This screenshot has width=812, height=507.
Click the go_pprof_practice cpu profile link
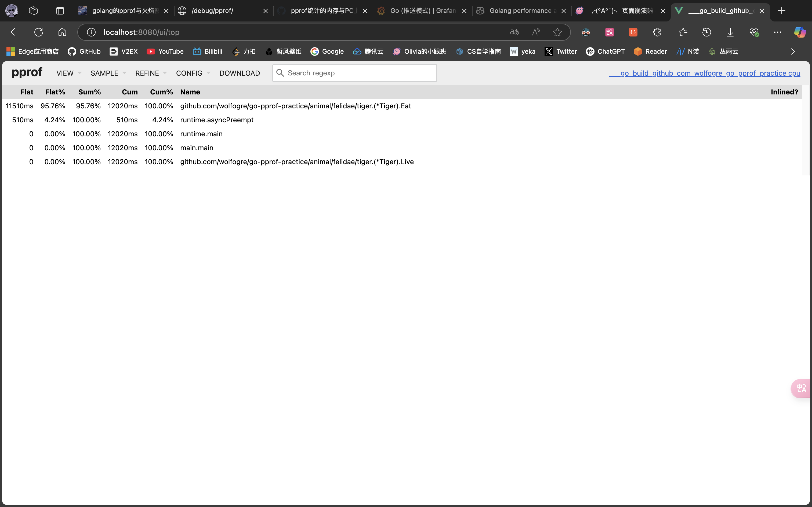coord(704,73)
